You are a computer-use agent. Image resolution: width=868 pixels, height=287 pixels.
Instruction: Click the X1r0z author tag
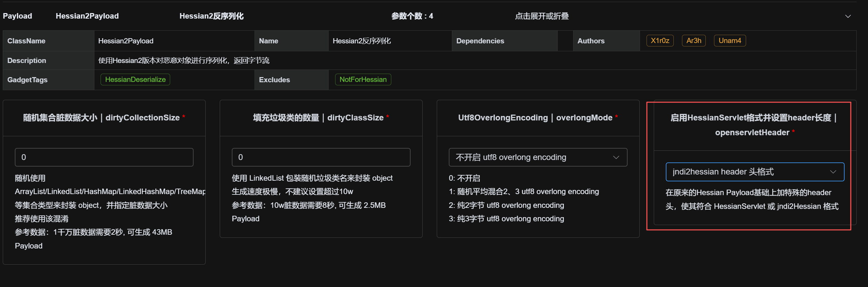point(660,41)
